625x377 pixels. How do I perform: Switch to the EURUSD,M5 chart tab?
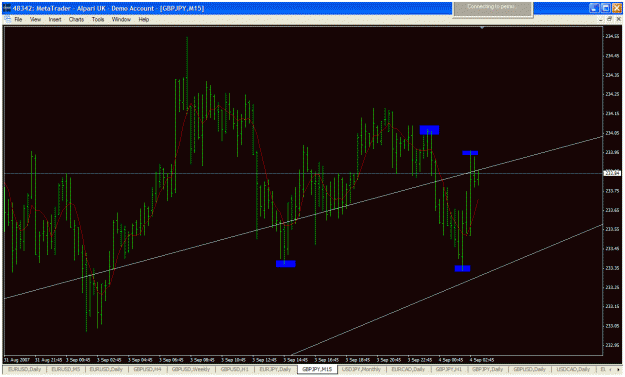[x=66, y=369]
